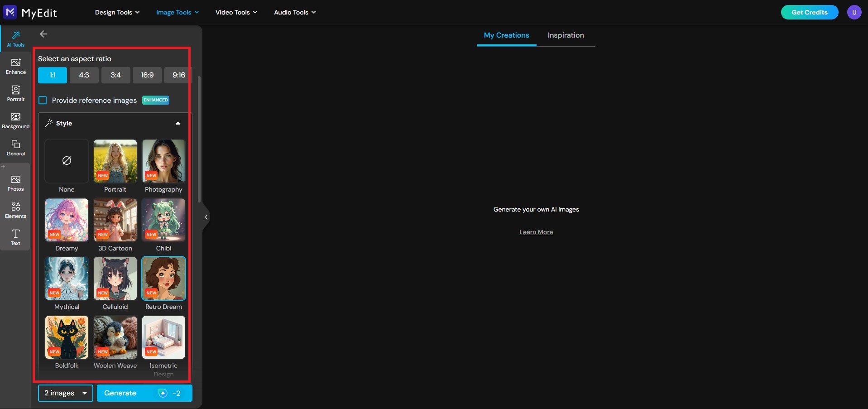Screen dimensions: 868x409
Task: Choose the Woolen Weave style thumbnail
Action: click(x=115, y=337)
